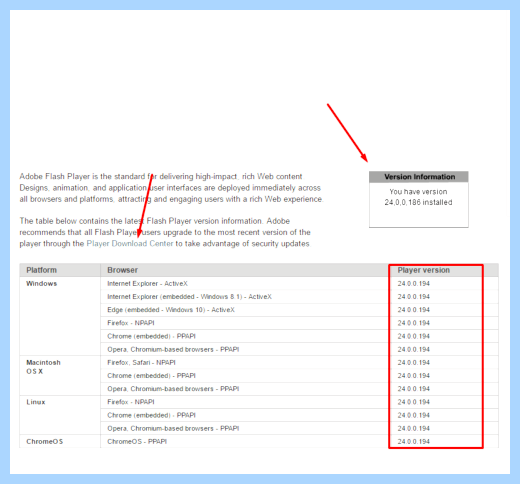Click the 'The table below contains' paragraph
The width and height of the screenshot is (520, 484).
tap(165, 232)
